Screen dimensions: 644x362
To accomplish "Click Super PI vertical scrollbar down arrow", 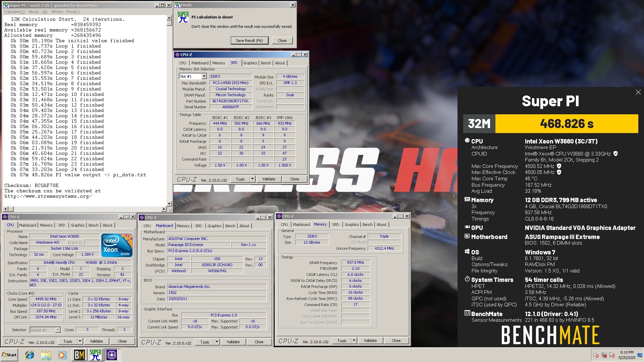I will click(169, 203).
